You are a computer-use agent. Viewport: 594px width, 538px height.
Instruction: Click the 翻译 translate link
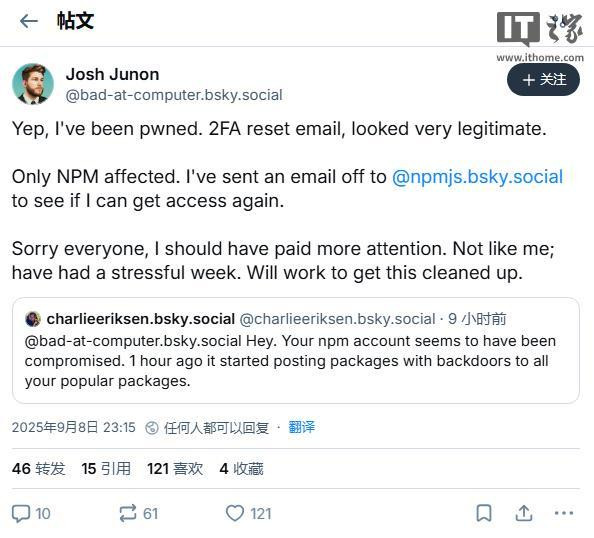[x=302, y=427]
